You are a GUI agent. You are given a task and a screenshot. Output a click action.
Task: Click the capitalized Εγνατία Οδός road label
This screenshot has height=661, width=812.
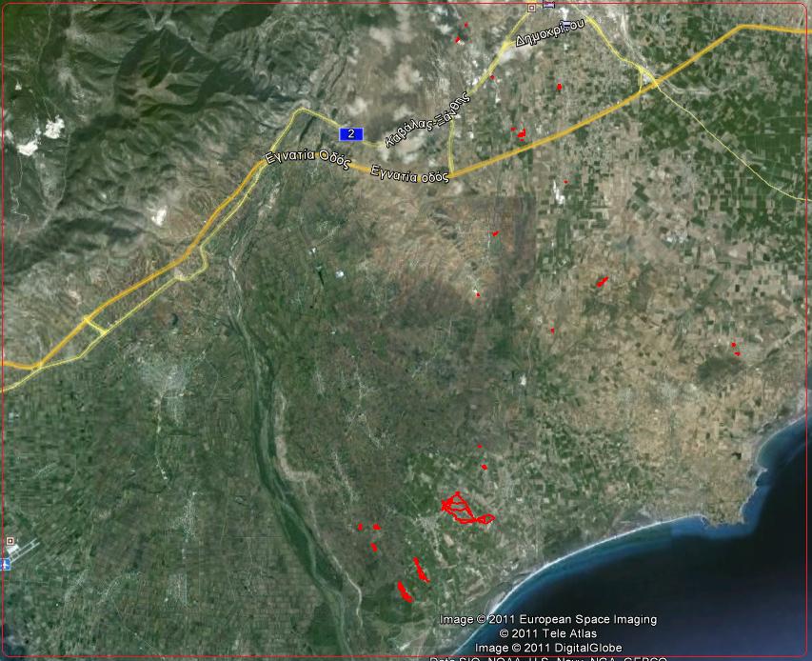click(308, 157)
